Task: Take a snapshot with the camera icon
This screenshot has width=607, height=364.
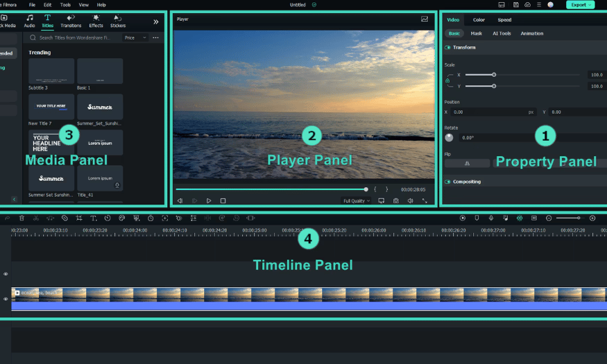Action: (396, 201)
